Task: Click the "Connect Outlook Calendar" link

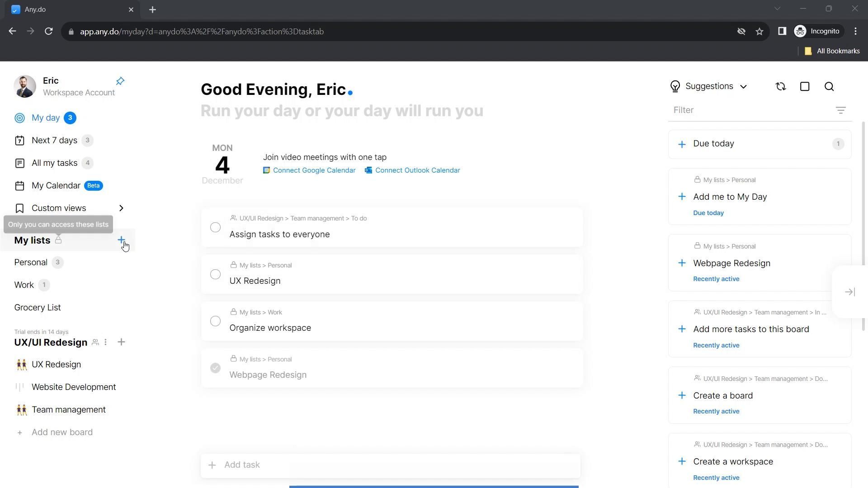Action: coord(417,170)
